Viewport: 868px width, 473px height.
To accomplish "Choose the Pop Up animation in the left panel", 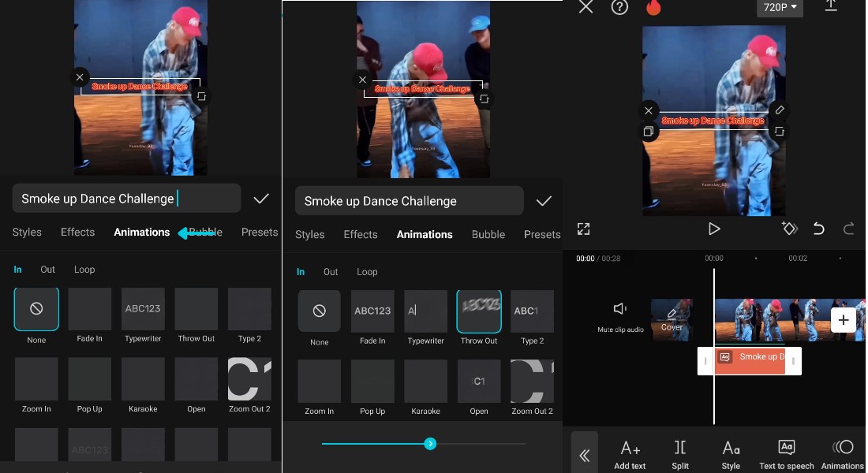I will (90, 379).
